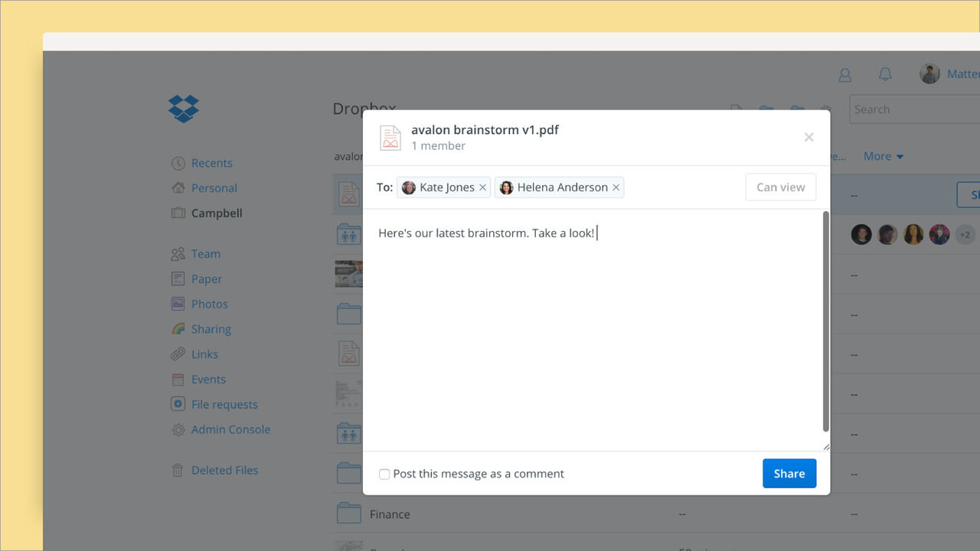Remove Kate Jones from recipients
The height and width of the screenshot is (551, 980).
coord(482,187)
